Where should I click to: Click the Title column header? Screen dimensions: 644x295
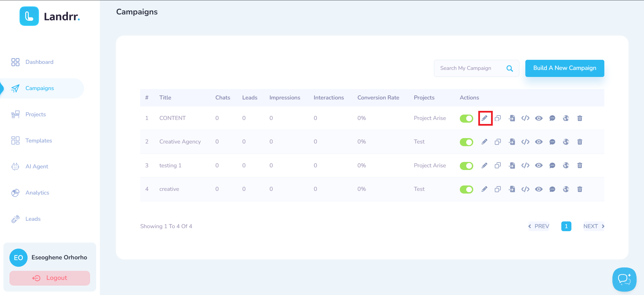[x=165, y=98]
